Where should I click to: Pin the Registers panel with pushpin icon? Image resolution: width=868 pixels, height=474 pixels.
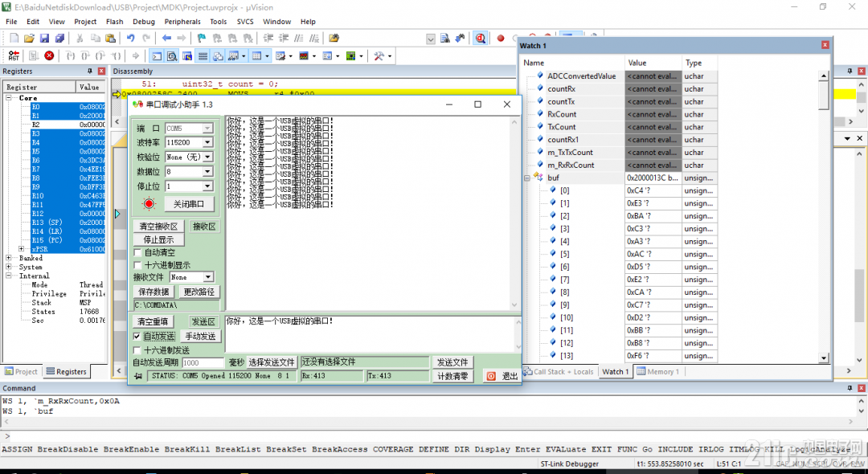click(90, 71)
